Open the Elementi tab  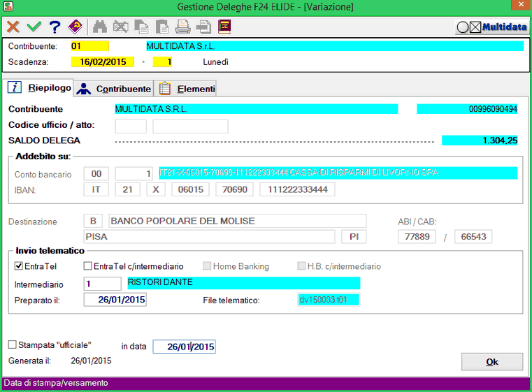pyautogui.click(x=187, y=89)
